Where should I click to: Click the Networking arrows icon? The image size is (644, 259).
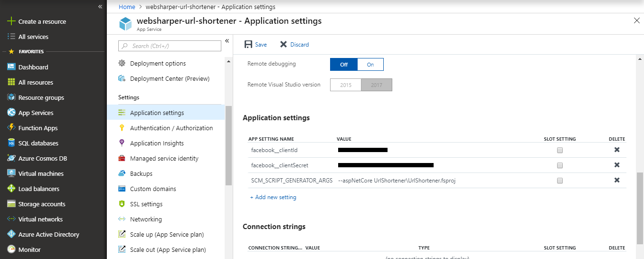[122, 219]
